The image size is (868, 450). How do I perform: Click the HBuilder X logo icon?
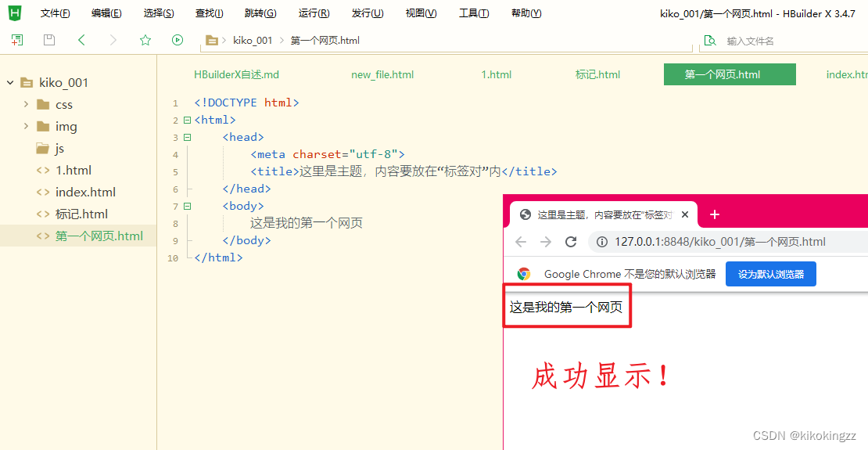(16, 13)
